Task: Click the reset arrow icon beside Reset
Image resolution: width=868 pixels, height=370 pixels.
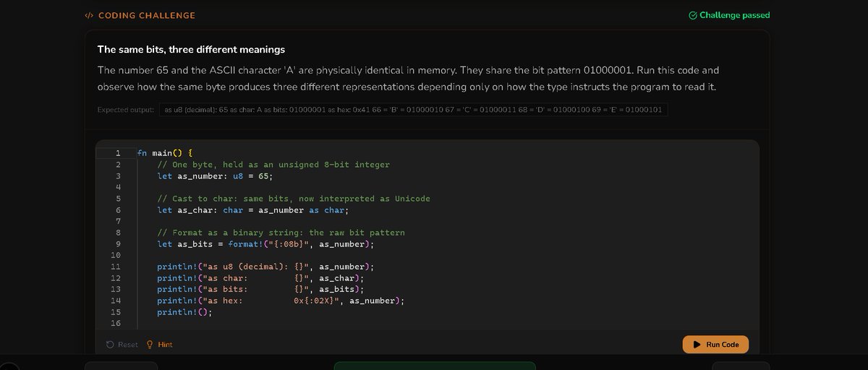Action: (x=110, y=345)
